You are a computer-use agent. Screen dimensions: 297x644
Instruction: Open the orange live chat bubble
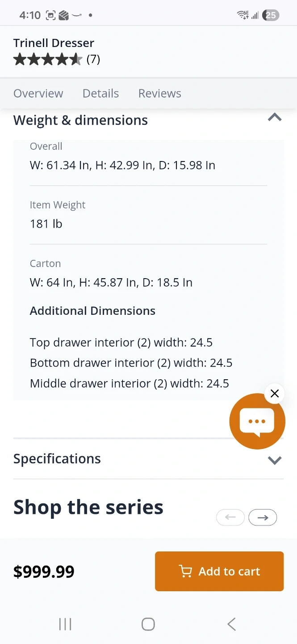pos(257,421)
